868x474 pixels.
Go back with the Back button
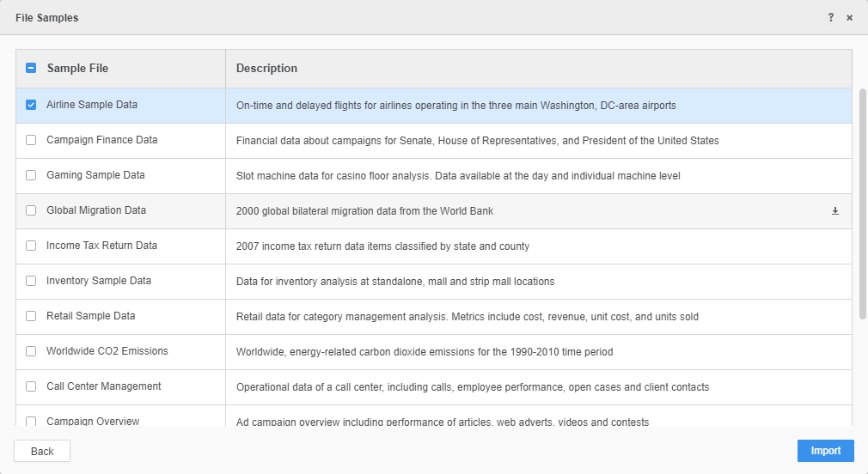(42, 451)
